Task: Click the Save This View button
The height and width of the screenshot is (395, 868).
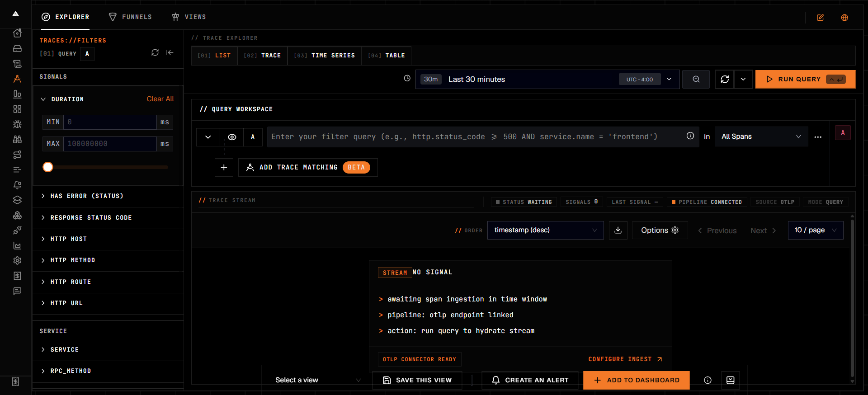Action: point(417,380)
